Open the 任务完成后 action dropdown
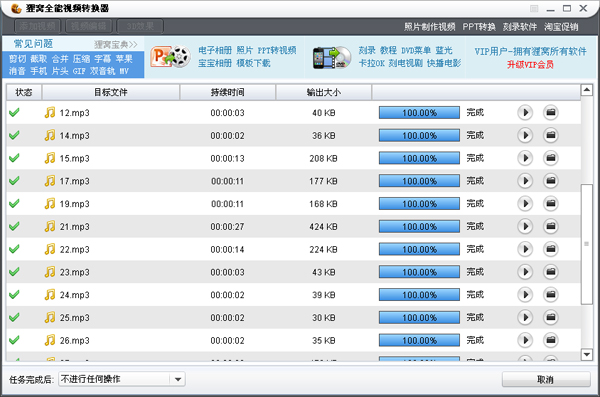600x397 pixels. pos(122,379)
